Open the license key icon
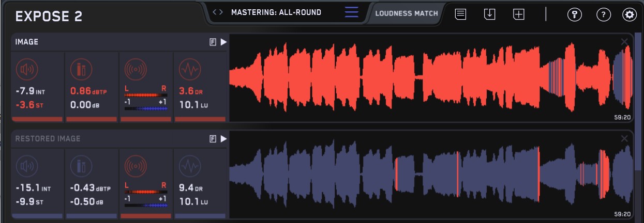The height and width of the screenshot is (223, 644). [x=574, y=14]
